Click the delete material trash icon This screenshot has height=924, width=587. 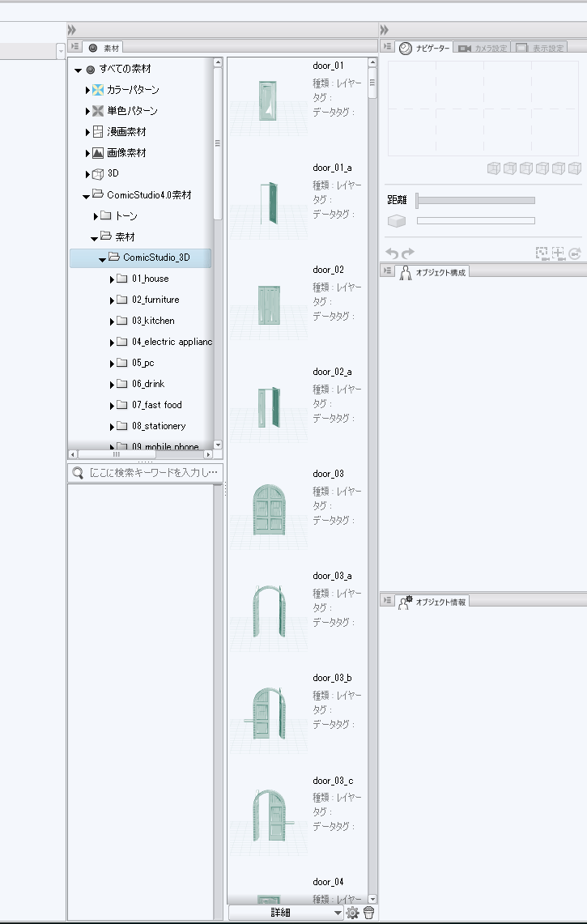(368, 913)
